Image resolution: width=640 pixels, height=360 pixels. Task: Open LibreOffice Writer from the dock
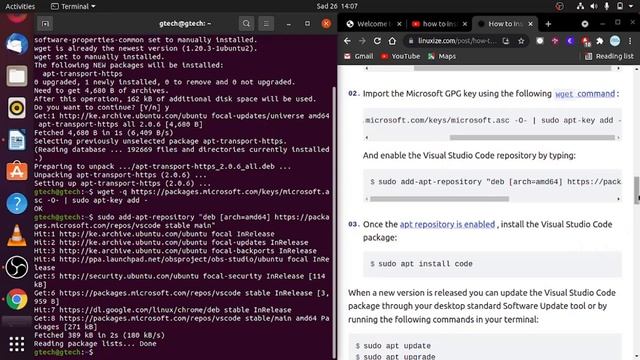coord(17,140)
